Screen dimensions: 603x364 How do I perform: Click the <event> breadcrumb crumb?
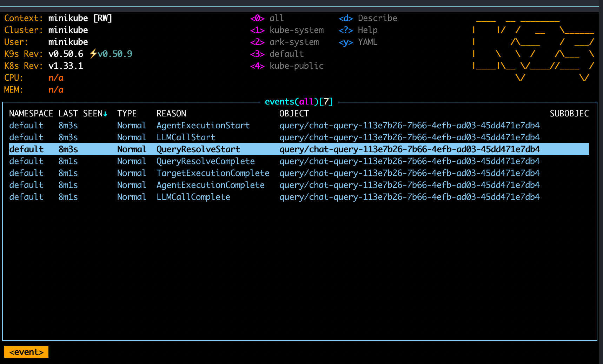pos(26,352)
